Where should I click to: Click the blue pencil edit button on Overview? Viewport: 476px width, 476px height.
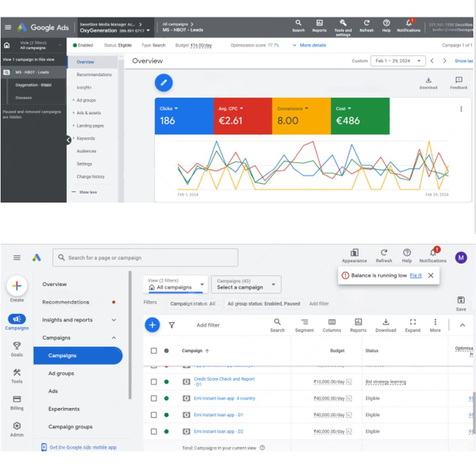164,83
